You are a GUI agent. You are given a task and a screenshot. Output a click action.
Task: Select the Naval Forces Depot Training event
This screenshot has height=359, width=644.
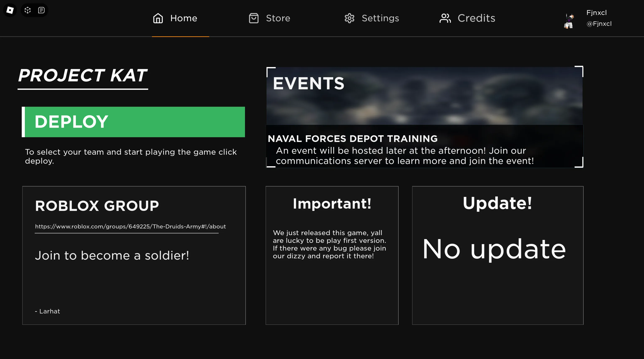tap(352, 139)
